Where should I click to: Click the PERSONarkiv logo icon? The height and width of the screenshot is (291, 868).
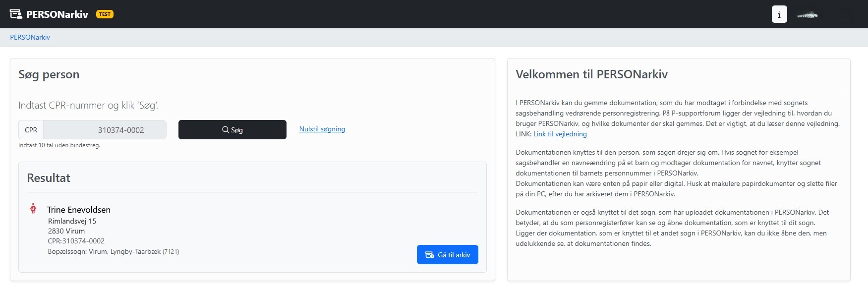click(16, 14)
